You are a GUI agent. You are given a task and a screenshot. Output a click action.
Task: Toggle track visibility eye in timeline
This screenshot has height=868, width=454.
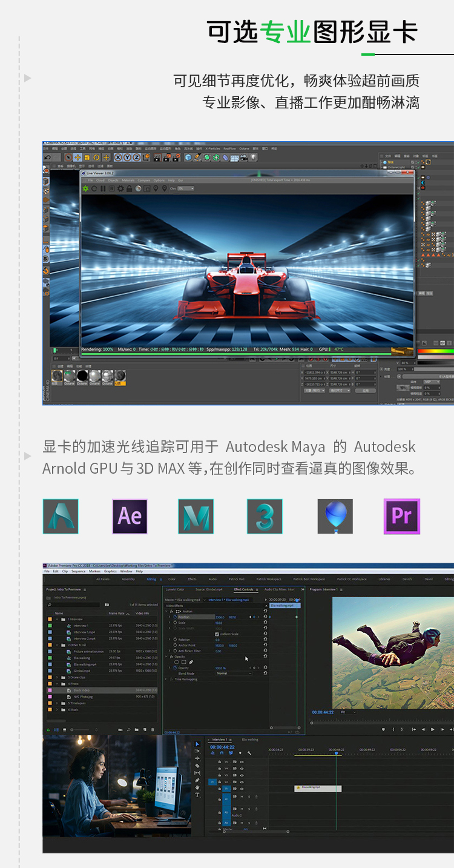pyautogui.click(x=242, y=762)
